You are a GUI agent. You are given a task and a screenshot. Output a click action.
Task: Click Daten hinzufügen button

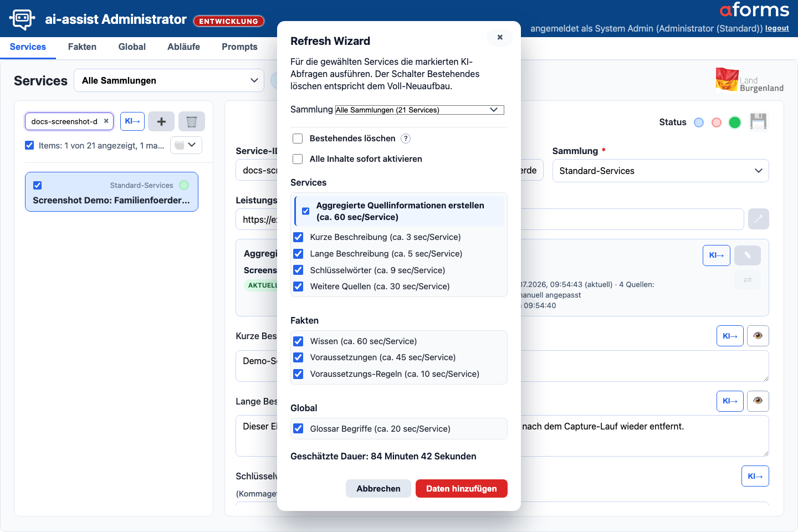tap(462, 488)
